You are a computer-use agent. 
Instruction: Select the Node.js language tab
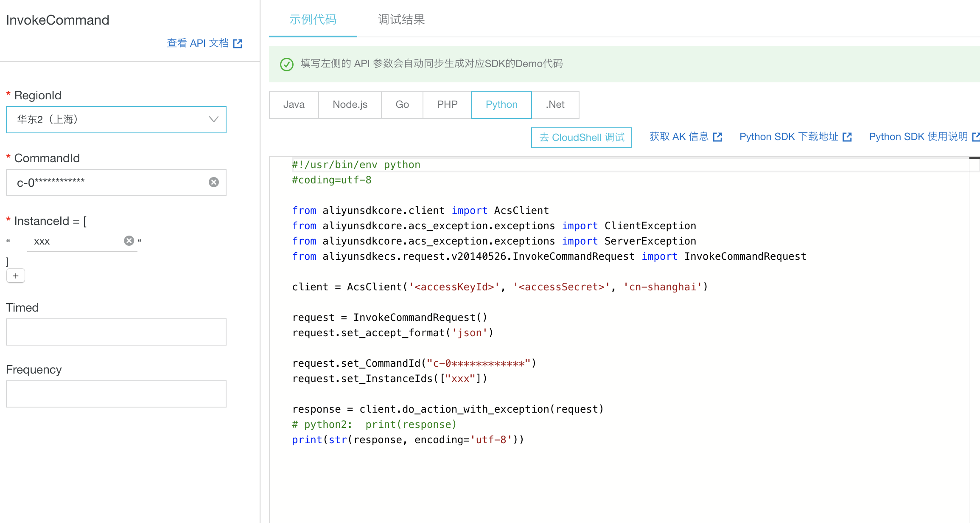pyautogui.click(x=350, y=104)
